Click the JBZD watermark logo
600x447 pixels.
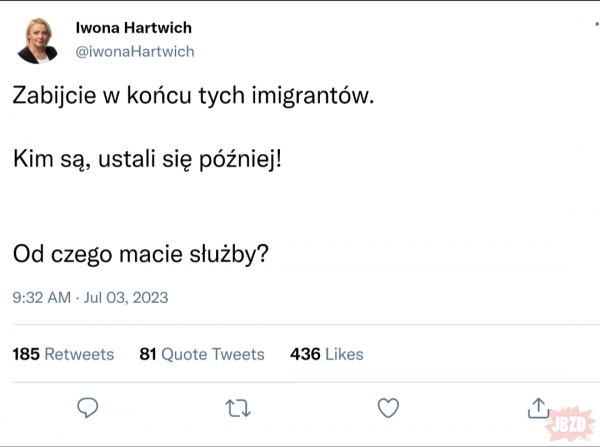(x=571, y=420)
